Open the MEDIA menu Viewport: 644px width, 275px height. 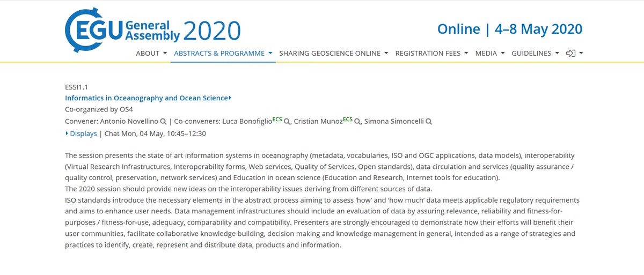tap(490, 53)
